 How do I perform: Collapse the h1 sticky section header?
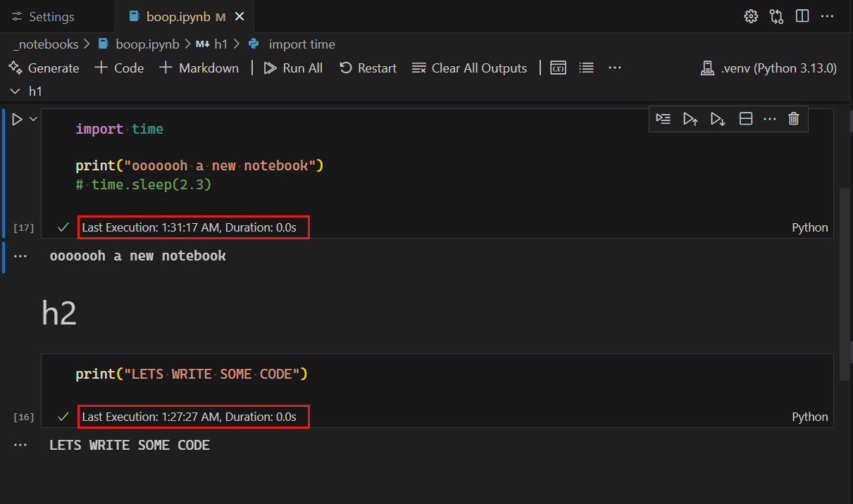tap(15, 91)
